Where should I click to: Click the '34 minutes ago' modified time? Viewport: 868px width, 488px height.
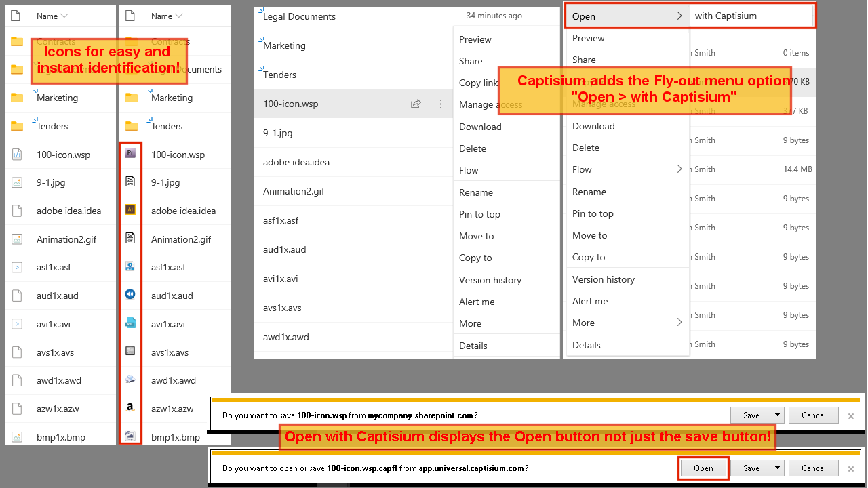click(494, 16)
